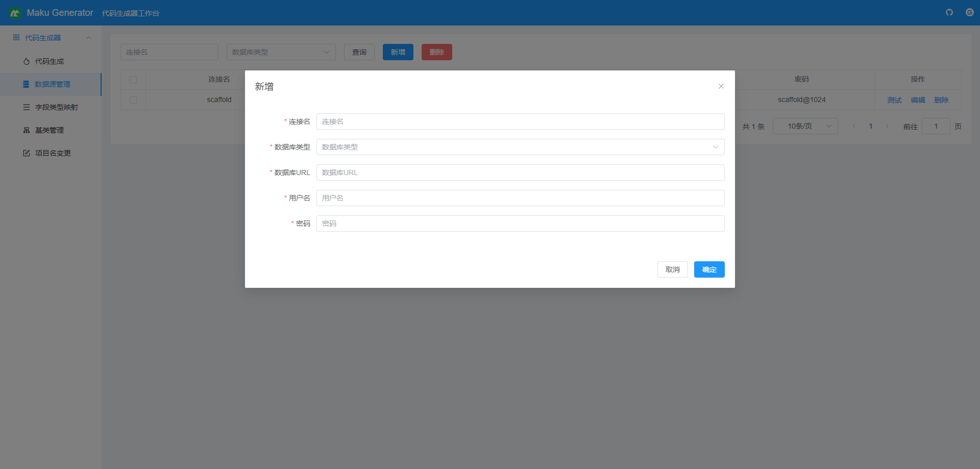Click the Maku Generator logo icon

[x=15, y=13]
